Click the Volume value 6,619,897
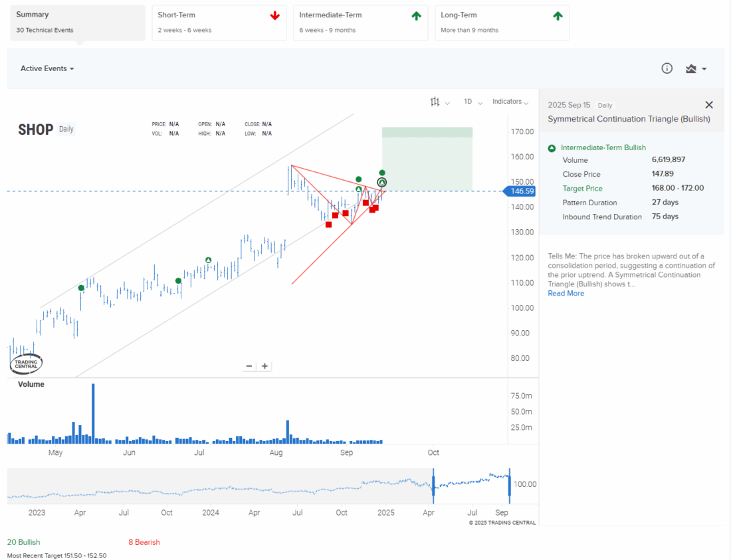The image size is (731, 560). 668,160
